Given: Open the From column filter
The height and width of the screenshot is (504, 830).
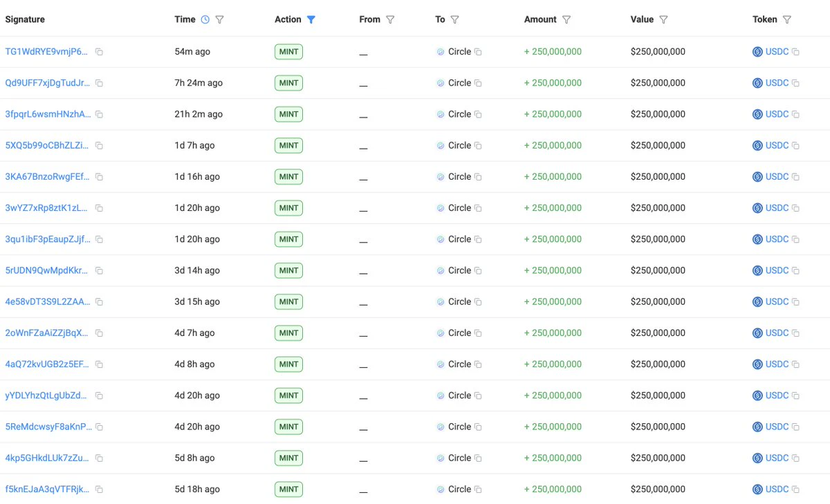Looking at the screenshot, I should pos(390,19).
